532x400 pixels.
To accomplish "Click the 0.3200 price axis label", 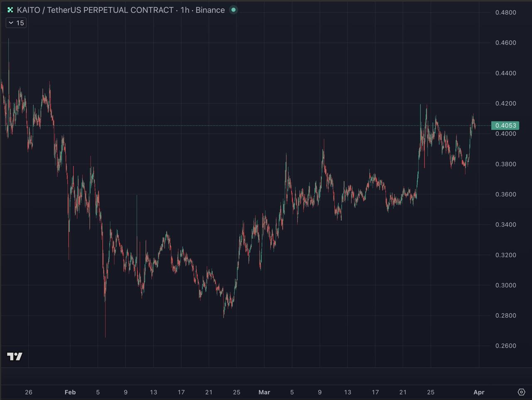I will click(506, 255).
